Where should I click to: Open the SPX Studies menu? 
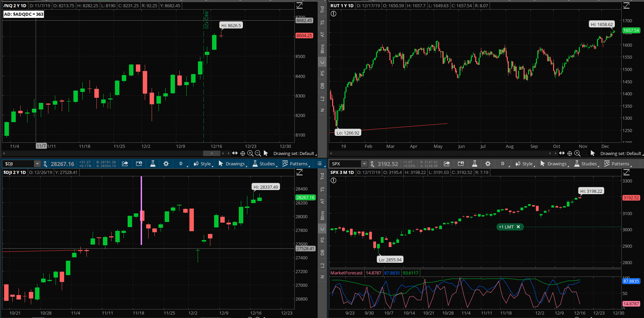pyautogui.click(x=586, y=164)
